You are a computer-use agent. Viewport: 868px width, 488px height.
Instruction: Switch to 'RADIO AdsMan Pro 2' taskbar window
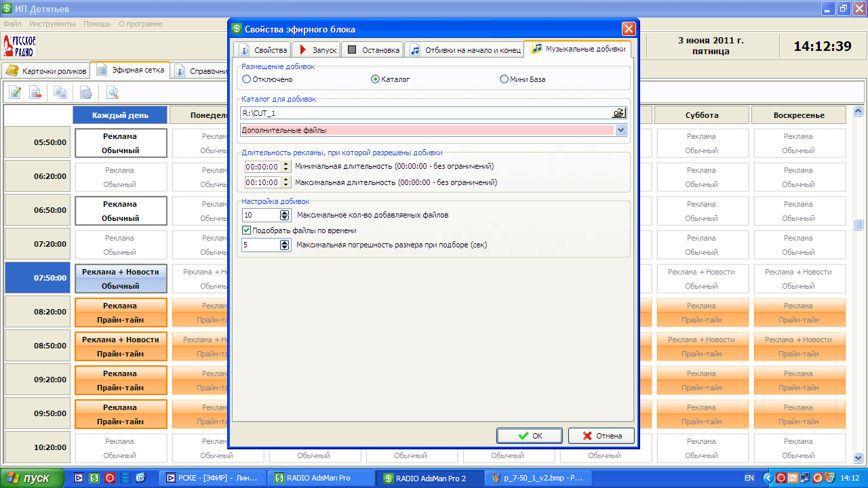pos(431,478)
